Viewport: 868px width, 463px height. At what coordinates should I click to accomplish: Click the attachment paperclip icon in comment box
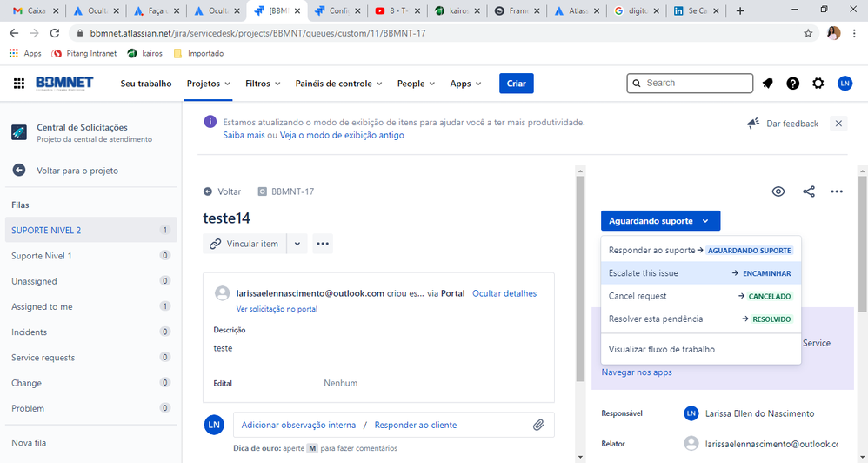(538, 425)
